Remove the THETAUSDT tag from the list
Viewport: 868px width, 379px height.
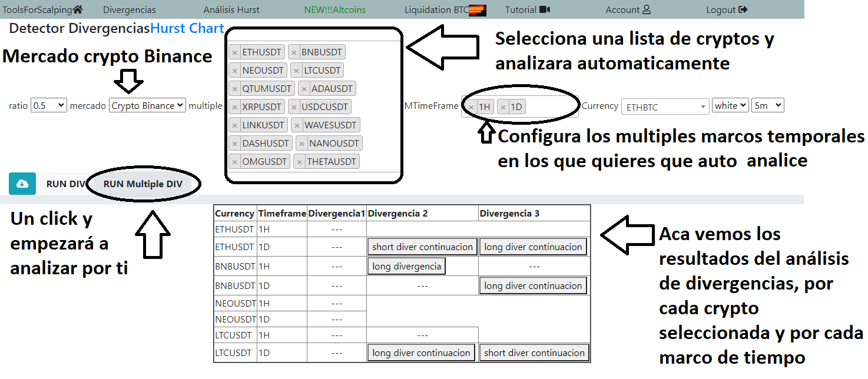(x=300, y=162)
